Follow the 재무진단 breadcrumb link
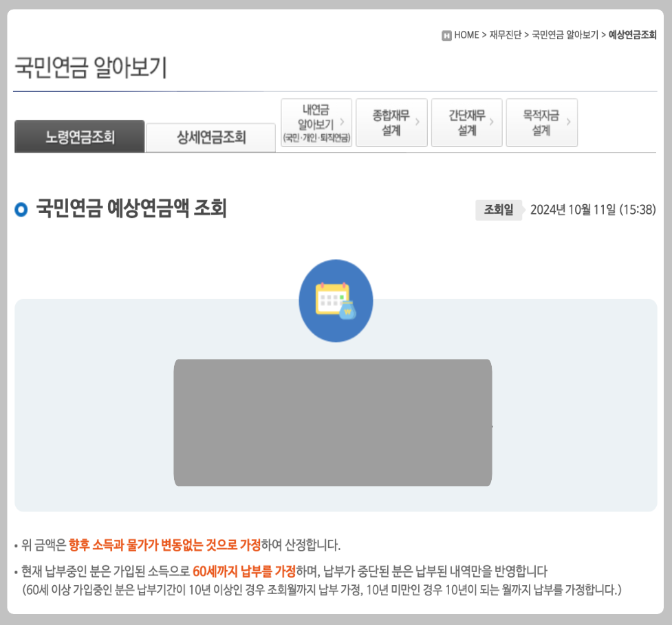 click(506, 32)
